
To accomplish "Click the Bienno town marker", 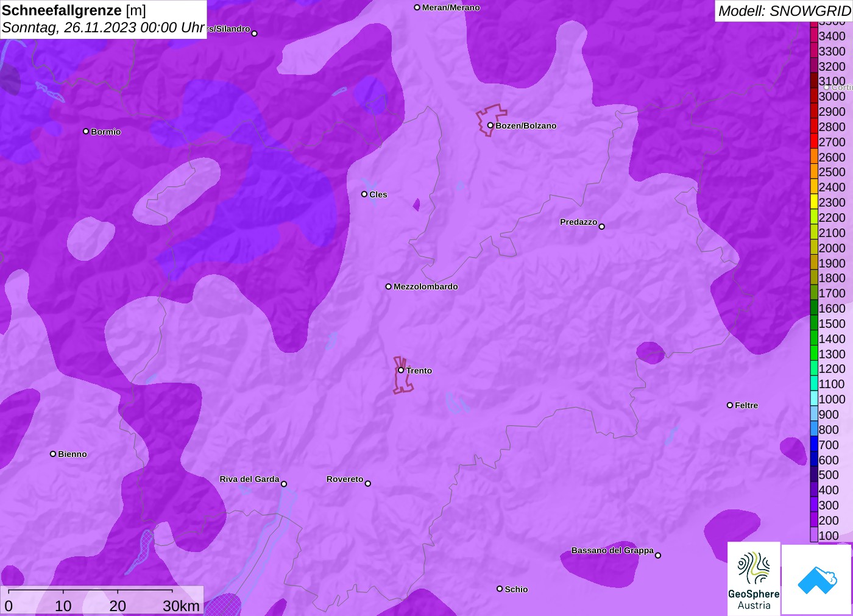I will coord(53,454).
